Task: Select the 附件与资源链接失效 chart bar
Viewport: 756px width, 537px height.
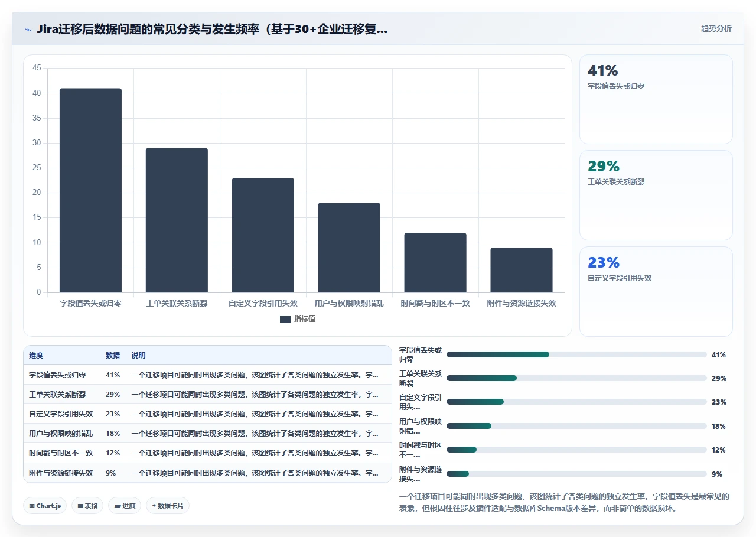Action: pos(522,270)
